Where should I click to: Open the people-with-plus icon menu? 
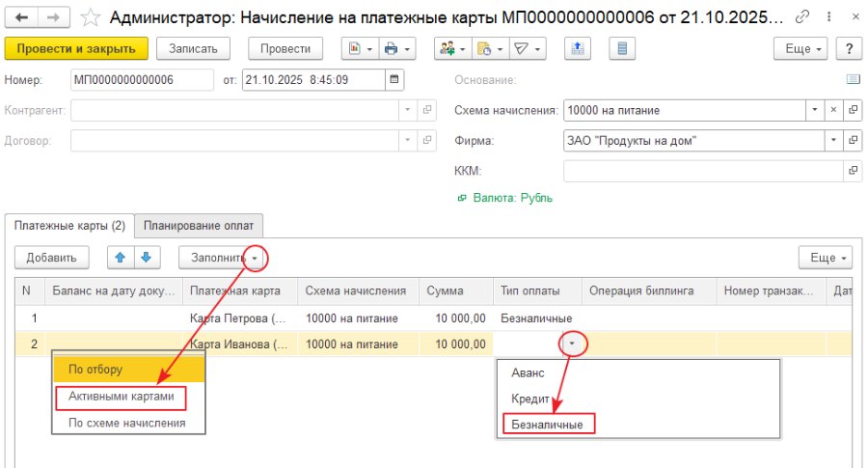click(453, 49)
